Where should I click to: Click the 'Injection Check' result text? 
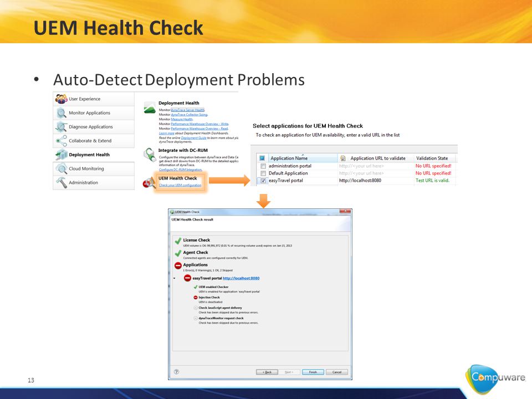click(209, 297)
